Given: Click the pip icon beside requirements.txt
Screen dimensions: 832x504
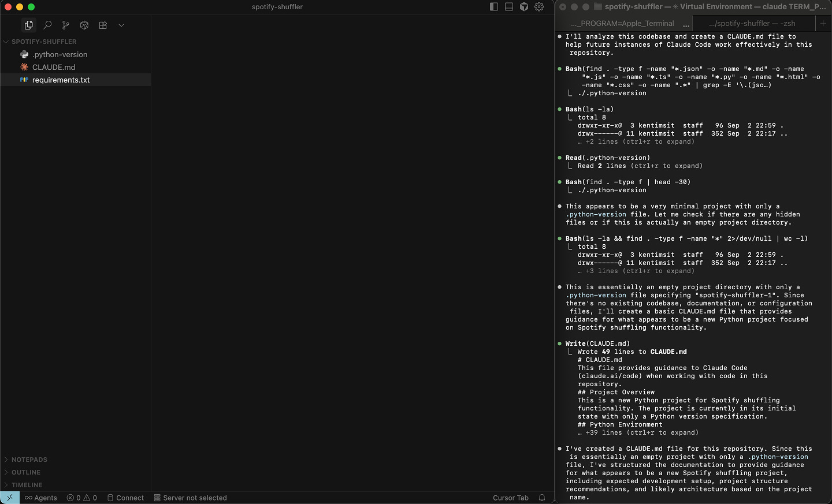Looking at the screenshot, I should pyautogui.click(x=24, y=80).
